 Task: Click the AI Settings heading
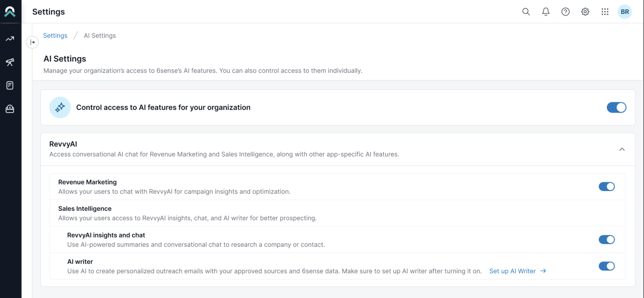point(65,59)
